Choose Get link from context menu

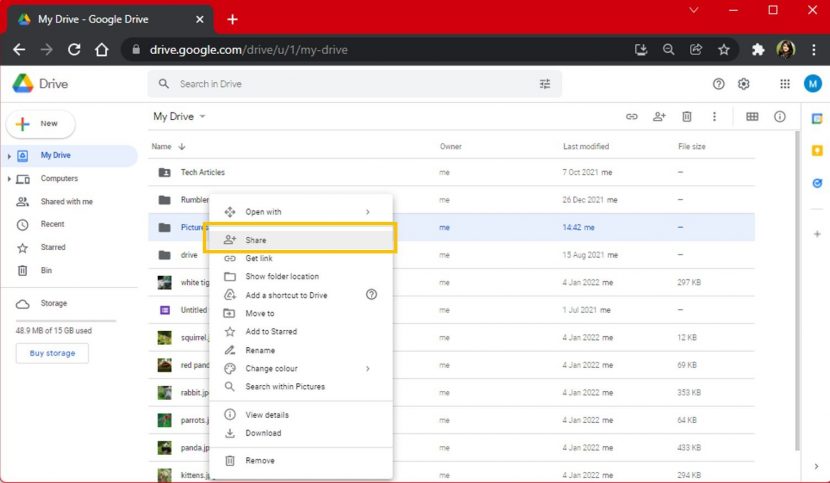tap(300, 258)
